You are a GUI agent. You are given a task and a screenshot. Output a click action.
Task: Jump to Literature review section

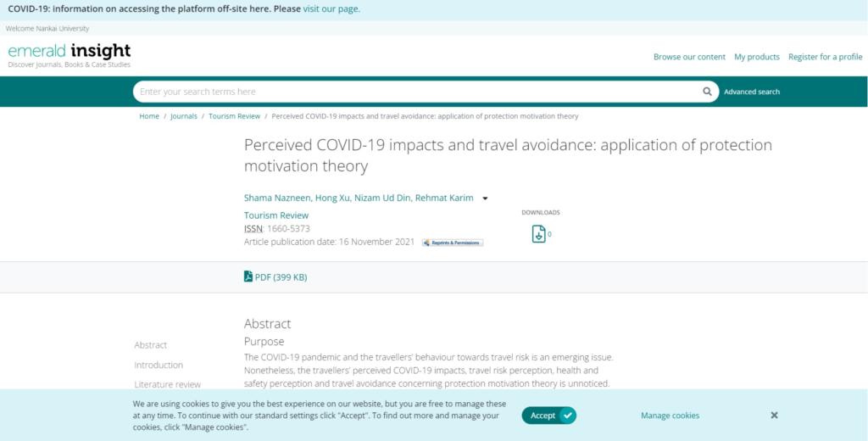coord(168,384)
